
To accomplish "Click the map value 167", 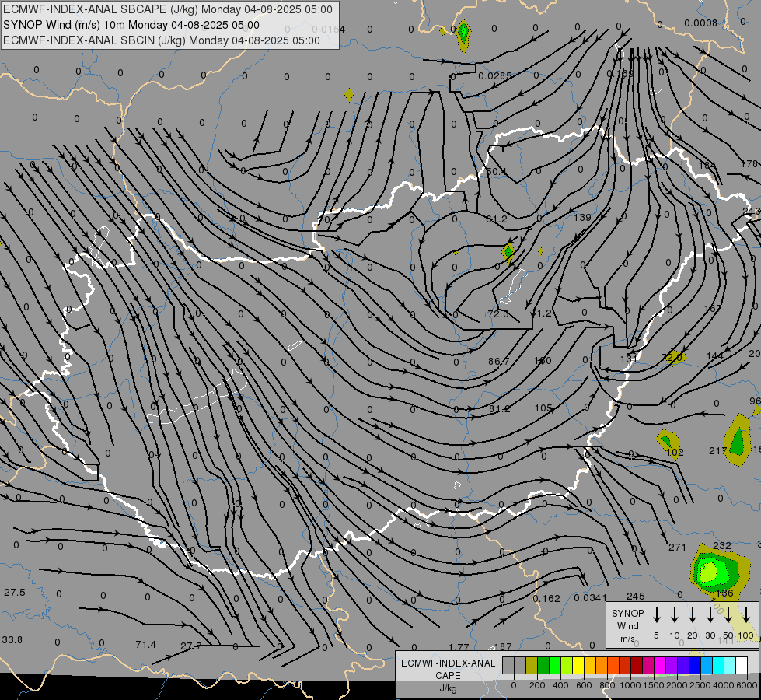I will coord(713,308).
